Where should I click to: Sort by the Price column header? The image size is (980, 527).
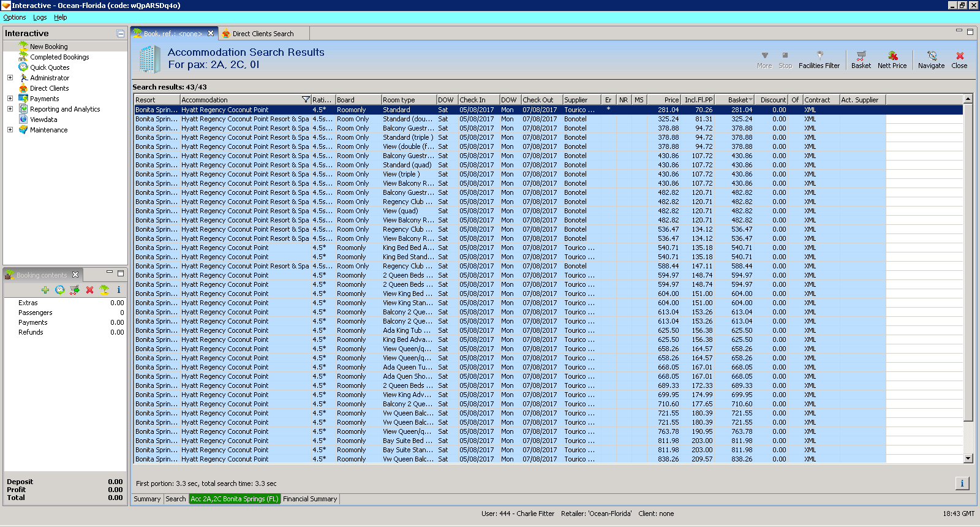click(664, 100)
